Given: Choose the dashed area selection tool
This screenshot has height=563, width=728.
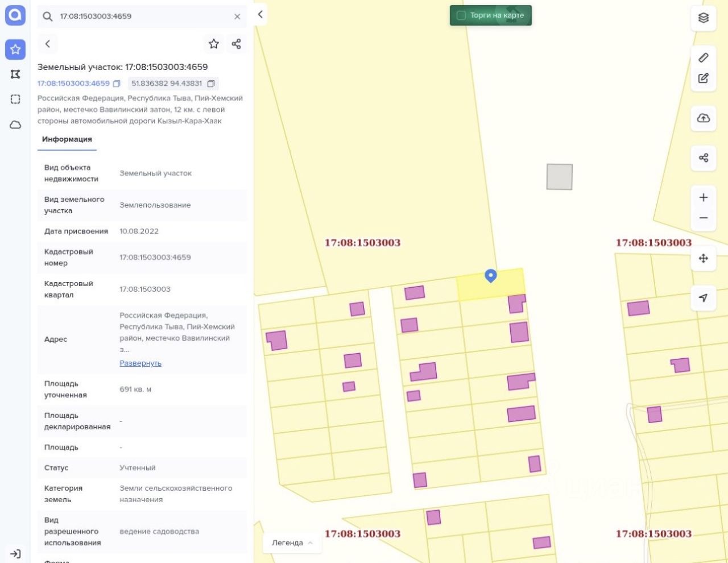Looking at the screenshot, I should [15, 99].
